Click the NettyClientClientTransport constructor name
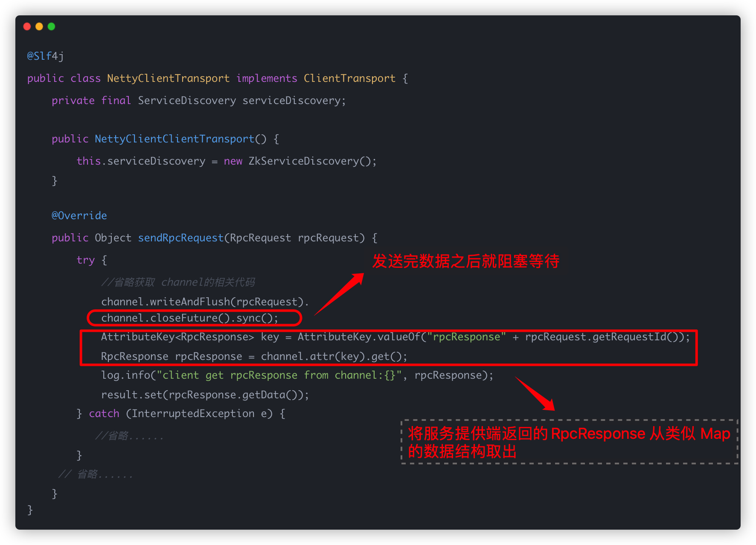 click(174, 139)
